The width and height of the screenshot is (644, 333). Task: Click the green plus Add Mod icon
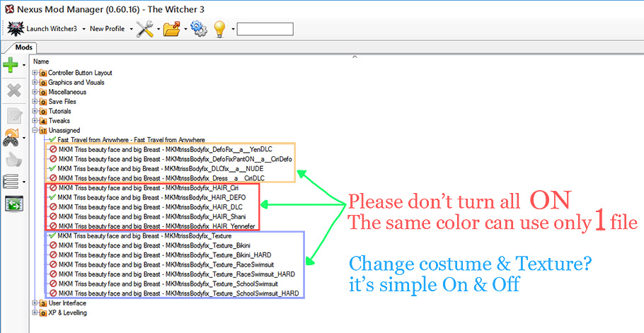pos(11,66)
